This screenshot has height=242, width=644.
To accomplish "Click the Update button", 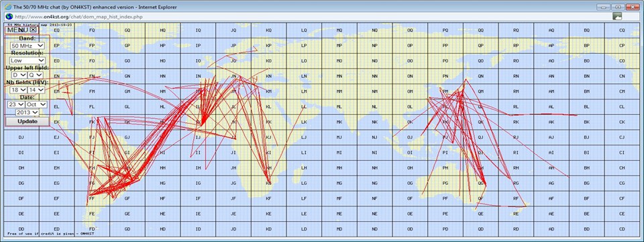I will 27,122.
